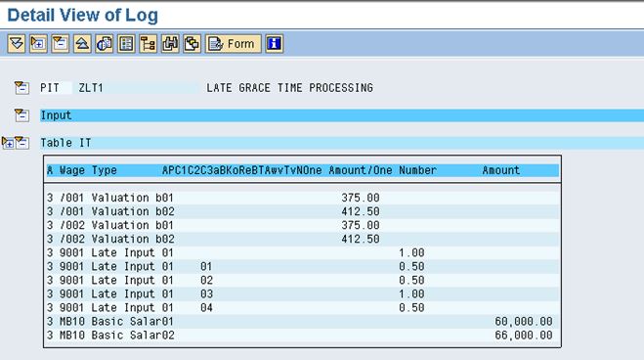Click the Wage Type column header
Viewport: 644px width, 360px height.
[88, 170]
